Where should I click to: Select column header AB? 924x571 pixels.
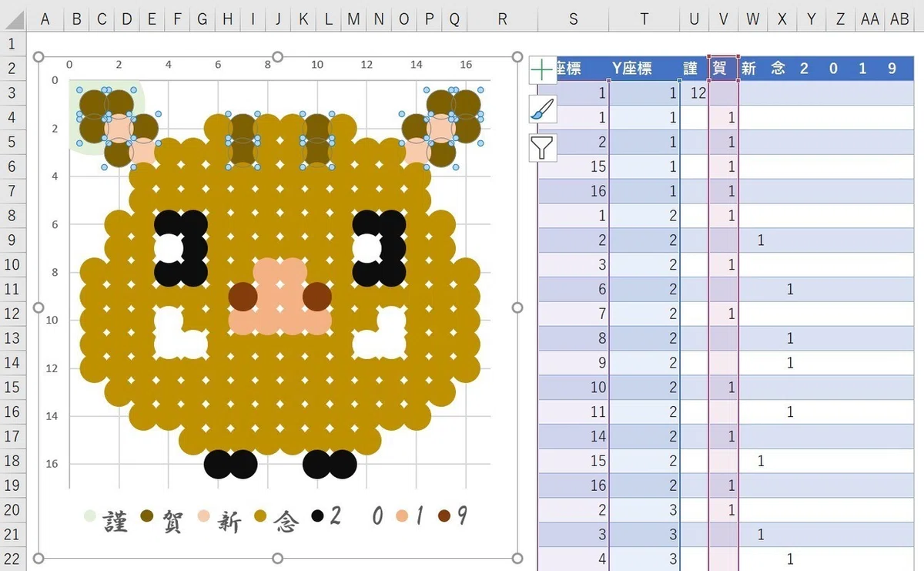pyautogui.click(x=899, y=19)
